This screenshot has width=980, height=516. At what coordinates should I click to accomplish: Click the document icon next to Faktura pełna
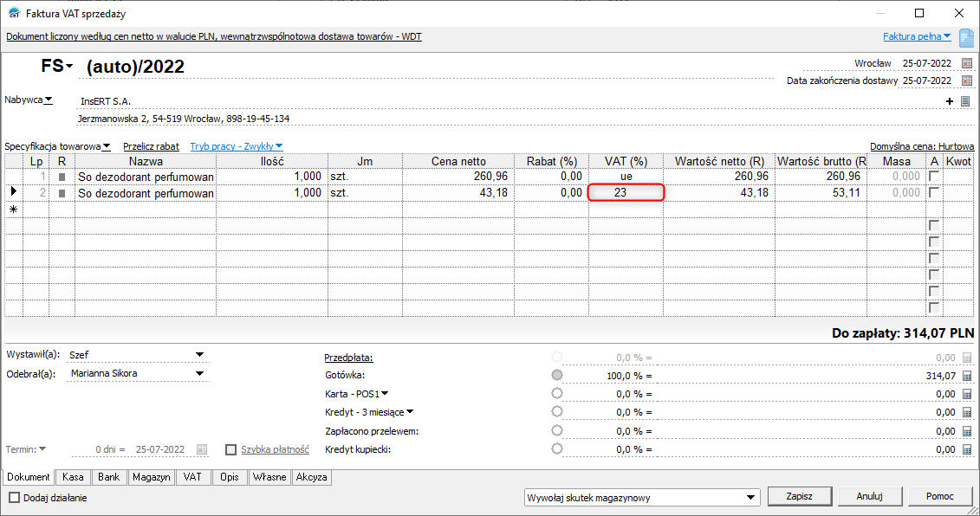(x=966, y=37)
